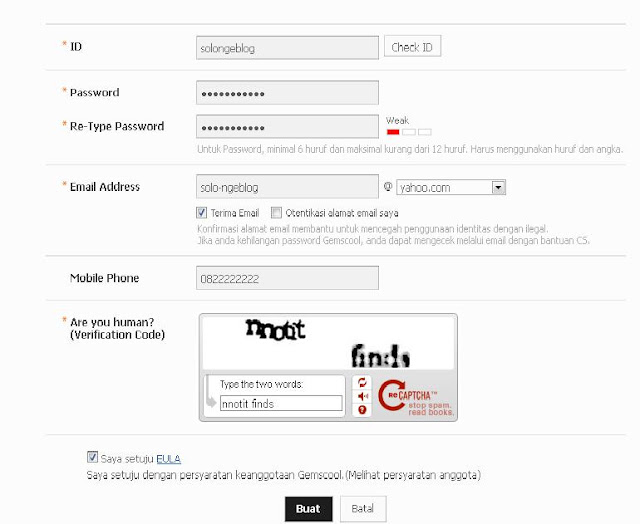Focus the Email Address text field
This screenshot has width=640, height=524.
point(287,187)
